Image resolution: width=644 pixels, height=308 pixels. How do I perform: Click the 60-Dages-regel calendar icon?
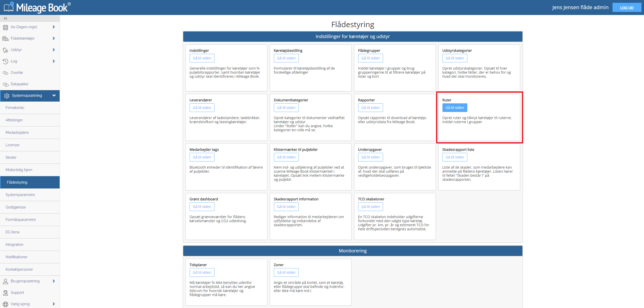pos(5,27)
